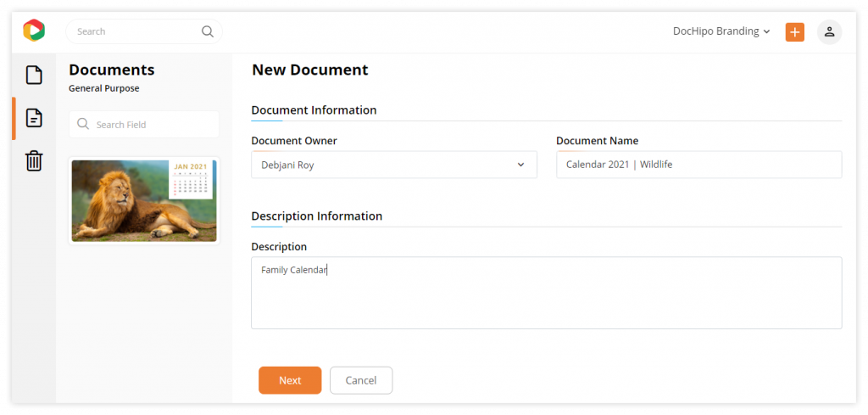Image resolution: width=868 pixels, height=415 pixels.
Task: Click the Document Owner field label
Action: click(x=294, y=141)
